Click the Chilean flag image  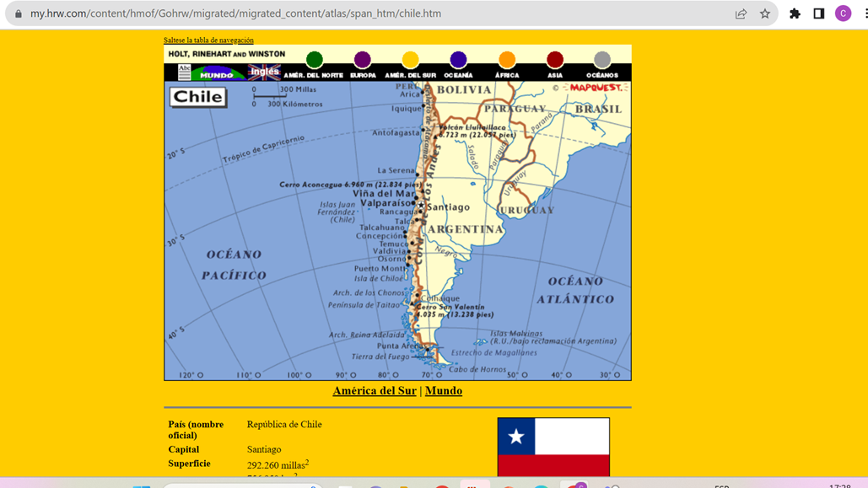coord(553,444)
